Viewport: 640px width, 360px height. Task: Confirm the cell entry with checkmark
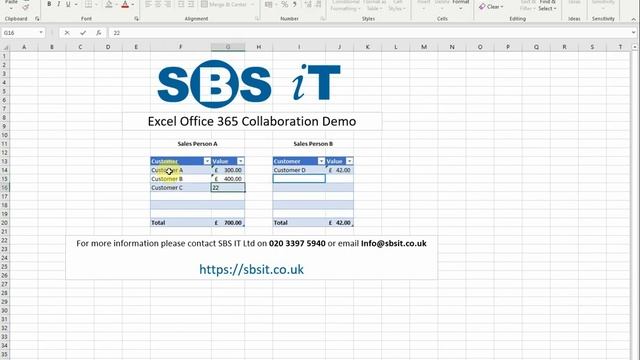coord(83,33)
